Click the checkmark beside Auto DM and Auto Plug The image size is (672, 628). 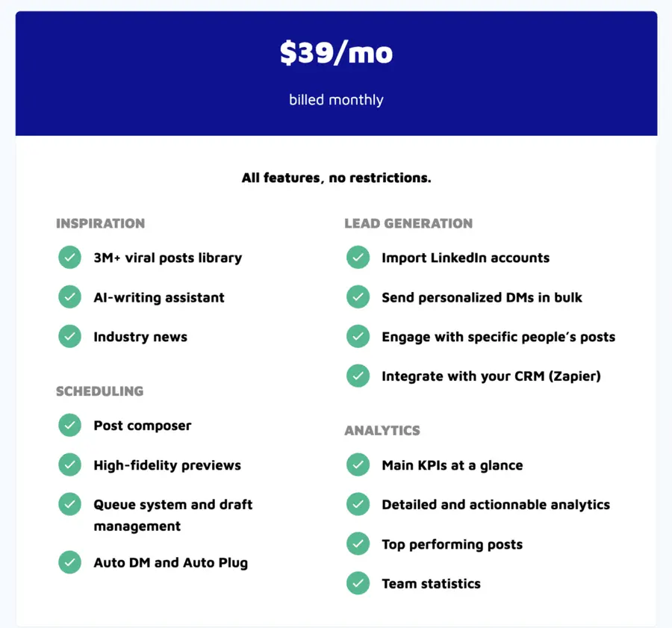point(70,562)
